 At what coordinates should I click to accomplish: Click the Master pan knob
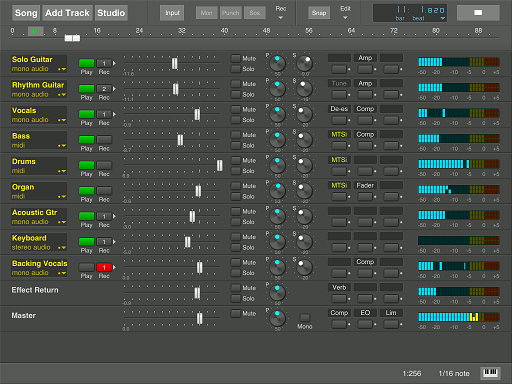(x=277, y=318)
